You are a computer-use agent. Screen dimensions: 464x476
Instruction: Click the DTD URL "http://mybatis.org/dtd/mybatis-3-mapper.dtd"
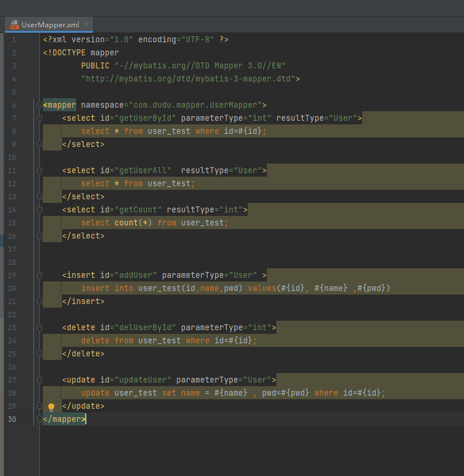coord(188,79)
